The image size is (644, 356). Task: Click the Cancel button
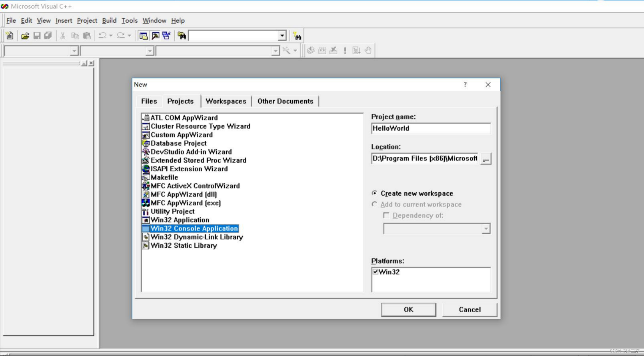(x=469, y=309)
